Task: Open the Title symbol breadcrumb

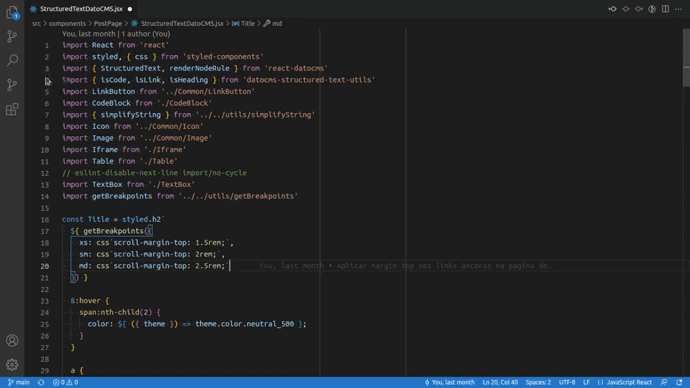Action: (243, 23)
